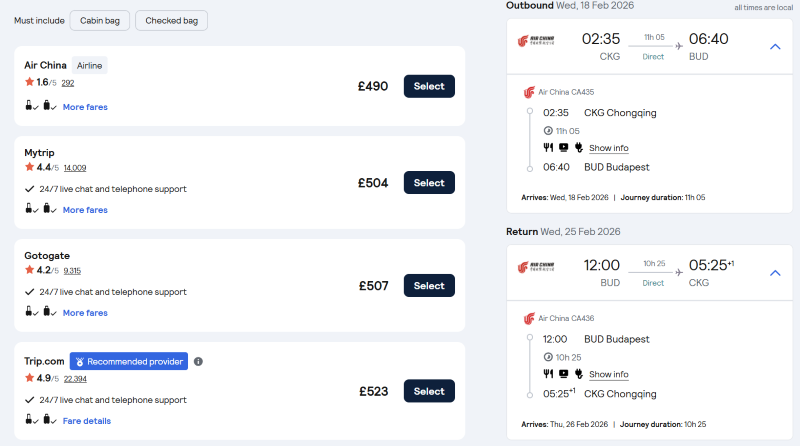Screen dimensions: 800x446
Task: Collapse the Return flight details chevron
Action: [775, 272]
